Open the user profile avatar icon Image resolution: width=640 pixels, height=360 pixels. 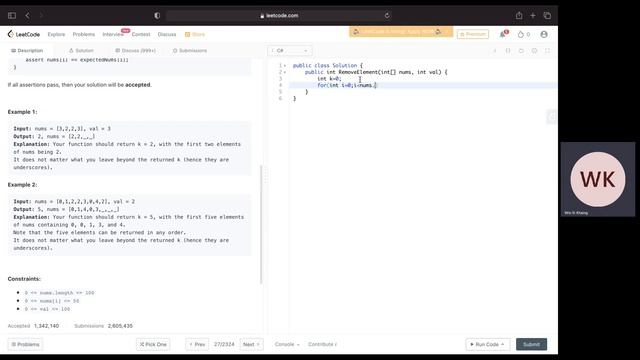(544, 34)
